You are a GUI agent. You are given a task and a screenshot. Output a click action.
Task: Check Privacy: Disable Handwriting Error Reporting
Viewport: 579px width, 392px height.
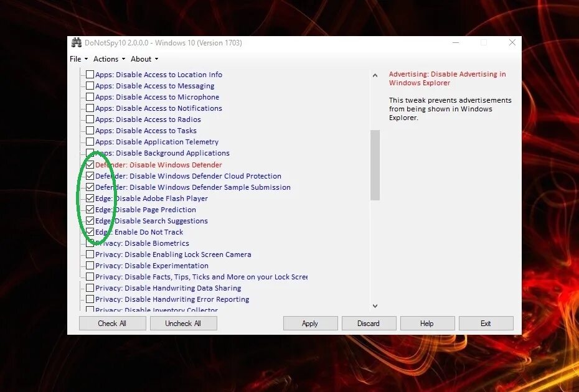click(x=90, y=299)
